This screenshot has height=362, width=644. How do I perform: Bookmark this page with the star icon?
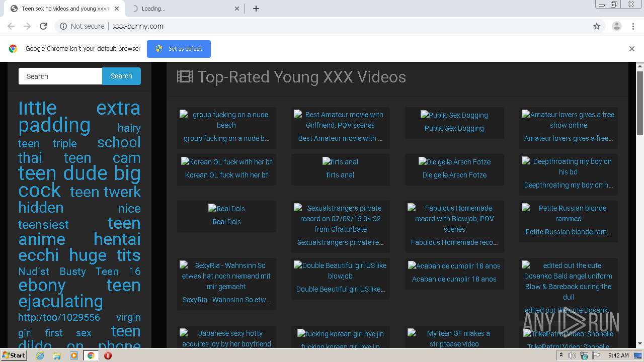(x=597, y=26)
